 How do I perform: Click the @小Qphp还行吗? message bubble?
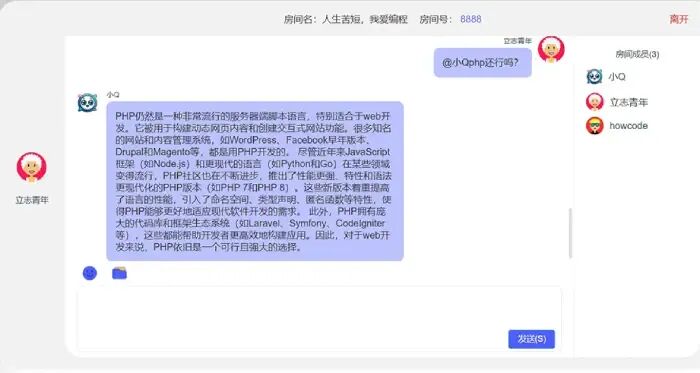point(483,62)
